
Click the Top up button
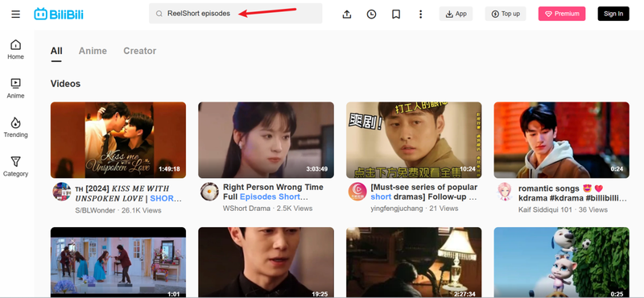[506, 14]
